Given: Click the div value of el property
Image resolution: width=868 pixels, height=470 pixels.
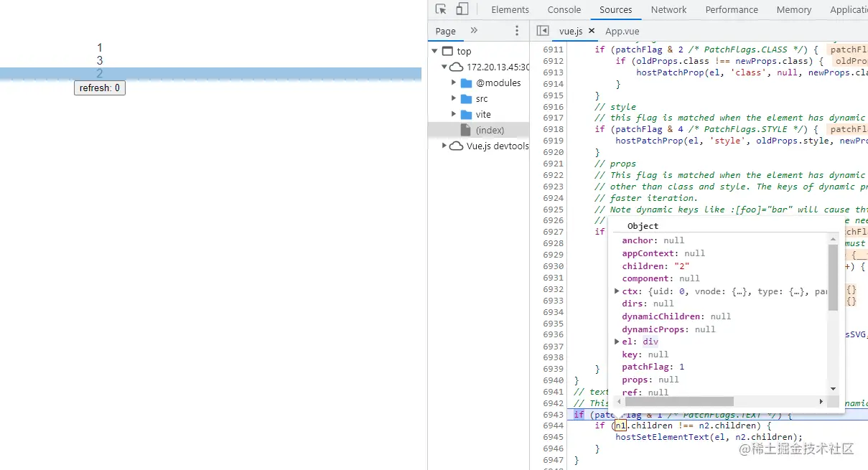Looking at the screenshot, I should click(x=650, y=342).
